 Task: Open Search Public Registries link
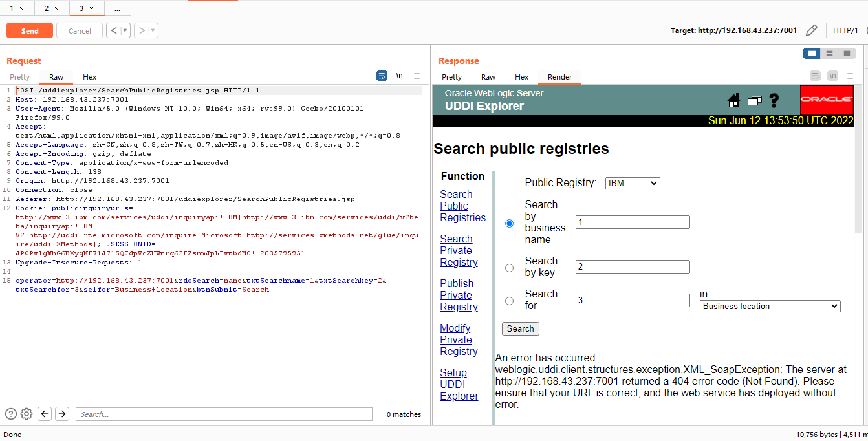[462, 206]
